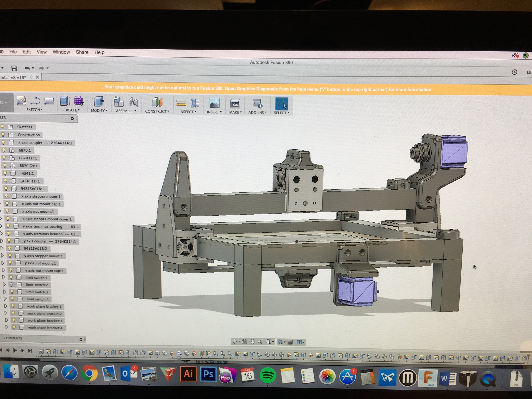Expand y axis stepper mount:1 node
Viewport: 532px width, 399px height.
(2, 255)
